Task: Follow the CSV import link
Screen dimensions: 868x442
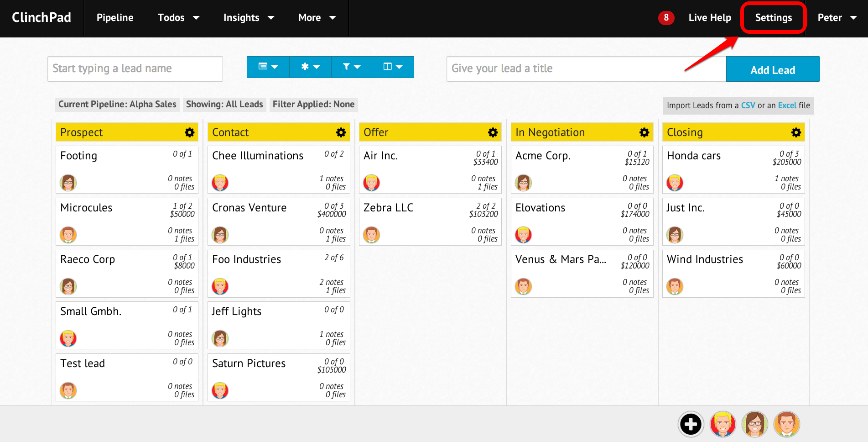Action: [748, 105]
